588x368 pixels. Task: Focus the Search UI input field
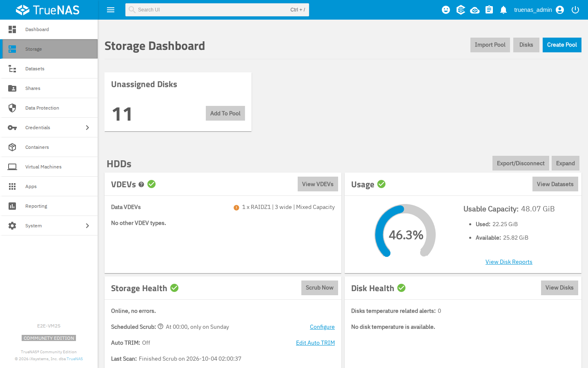[217, 10]
